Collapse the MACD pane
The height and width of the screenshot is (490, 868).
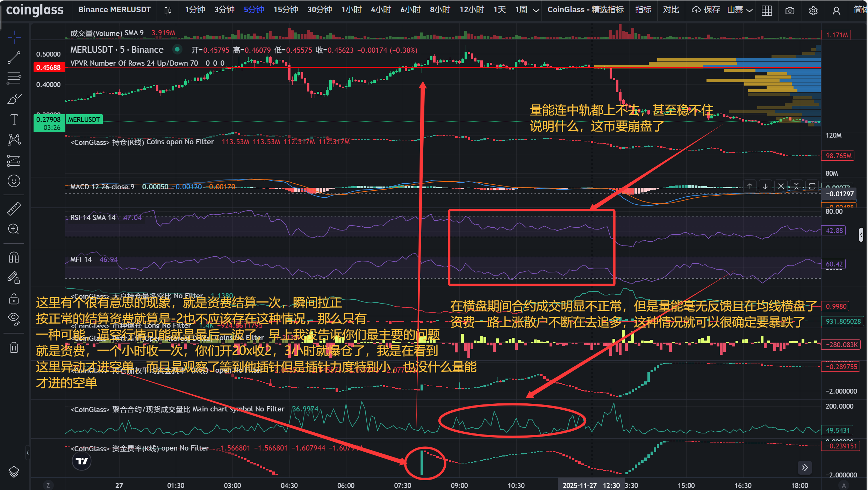coord(796,186)
